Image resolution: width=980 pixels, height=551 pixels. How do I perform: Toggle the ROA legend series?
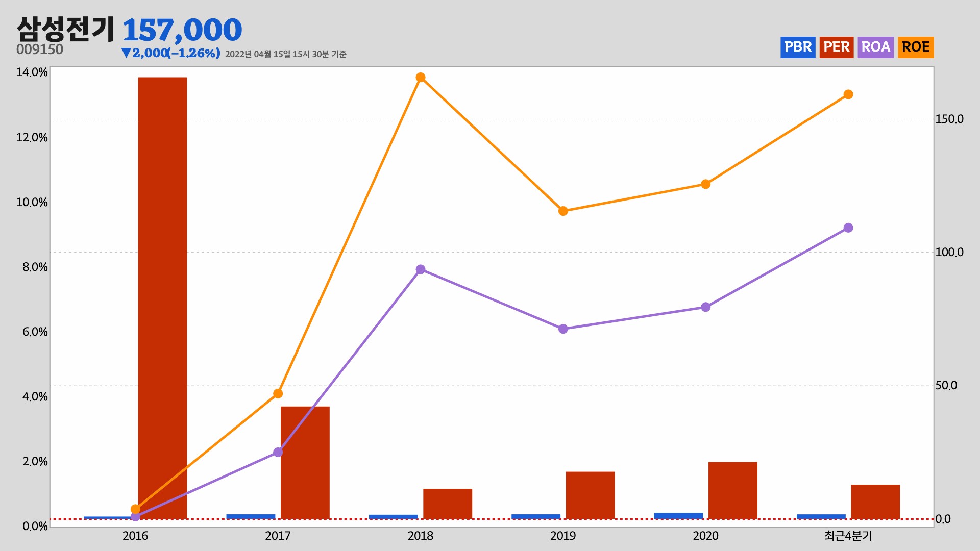pos(876,47)
